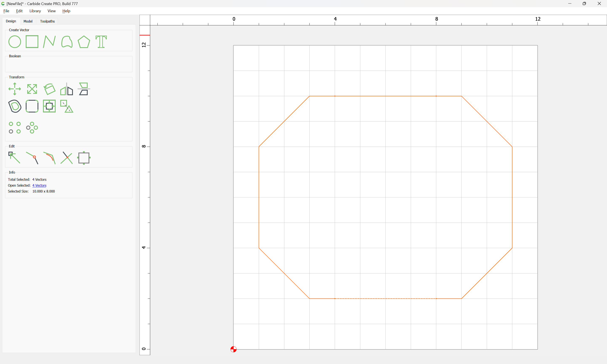Select the Polygon creation tool
Screen dimensions: 607x364
(x=84, y=42)
